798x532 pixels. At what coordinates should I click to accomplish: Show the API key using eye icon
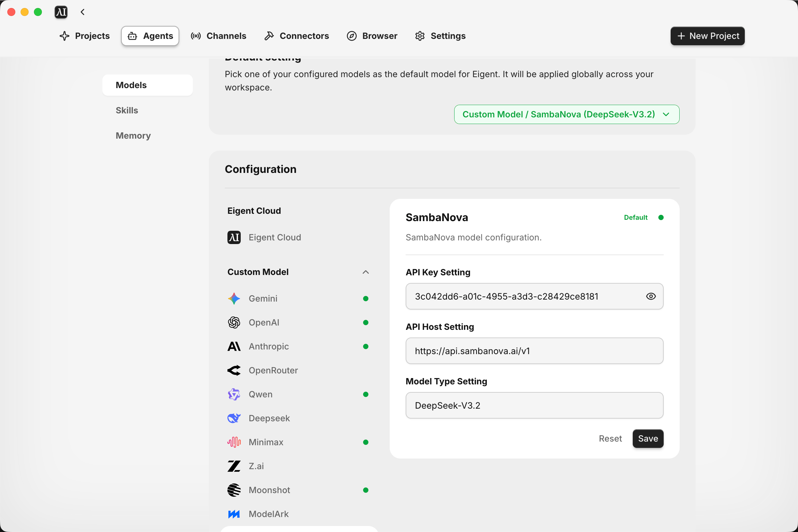click(650, 296)
